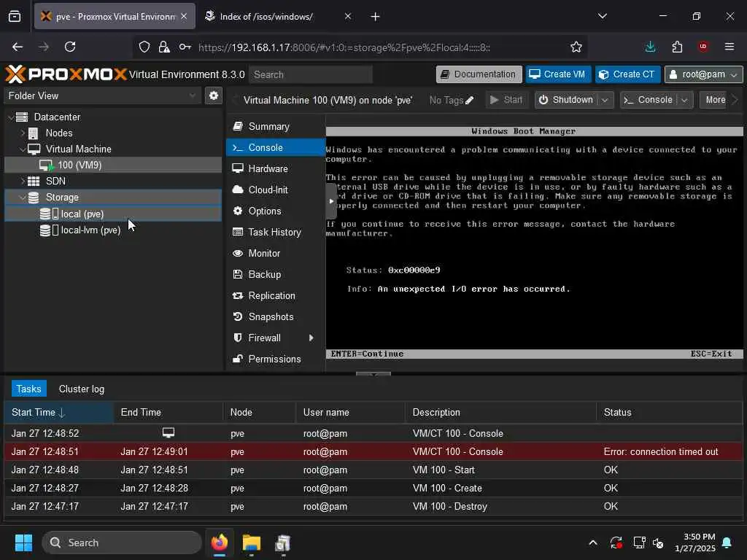The height and width of the screenshot is (560, 747).
Task: Open the Firefox extensions puzzle icon
Action: [x=677, y=47]
